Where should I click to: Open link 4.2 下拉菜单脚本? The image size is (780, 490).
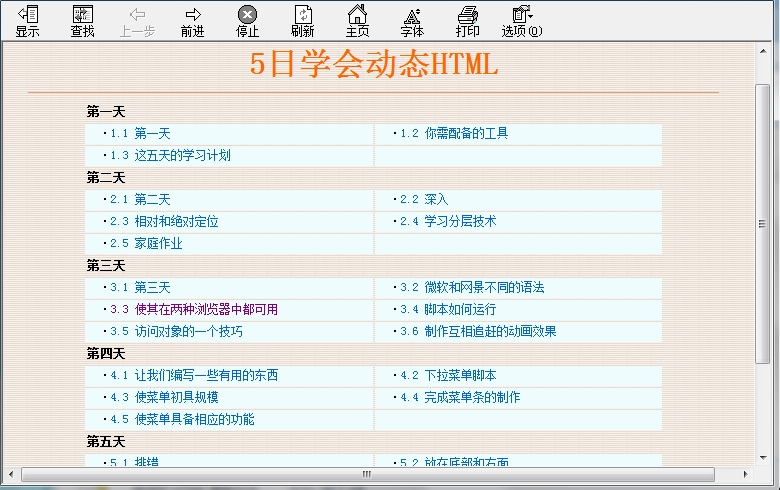[x=448, y=375]
